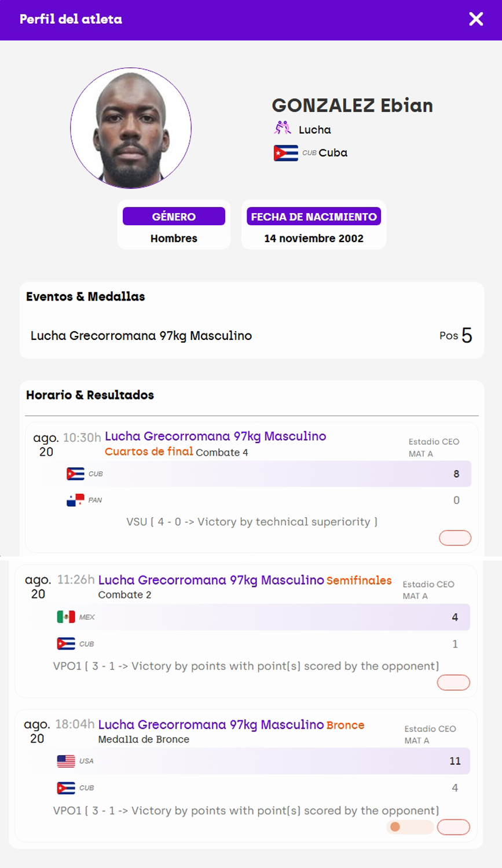
Task: Open the quarterfinal Lucha Grecorromana 97kg link
Action: coord(215,436)
